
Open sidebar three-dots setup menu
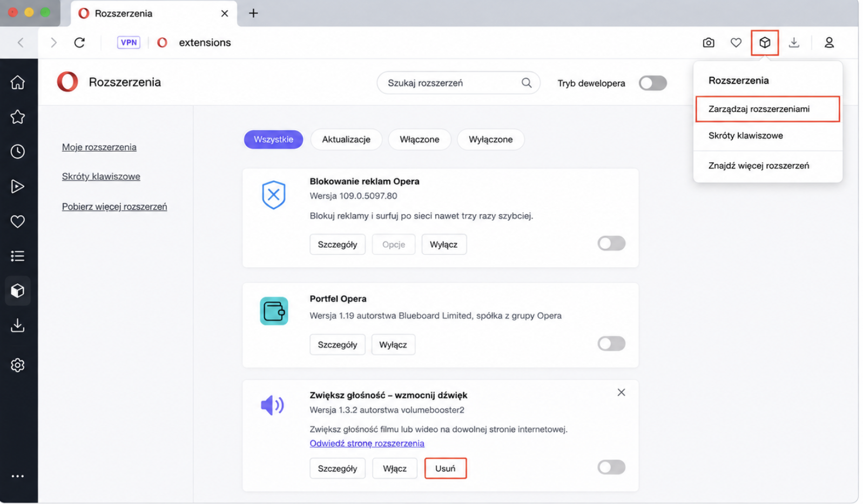tap(18, 476)
